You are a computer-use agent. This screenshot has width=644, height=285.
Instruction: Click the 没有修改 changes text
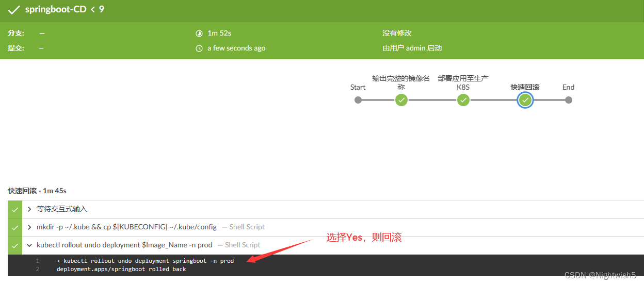click(x=397, y=33)
